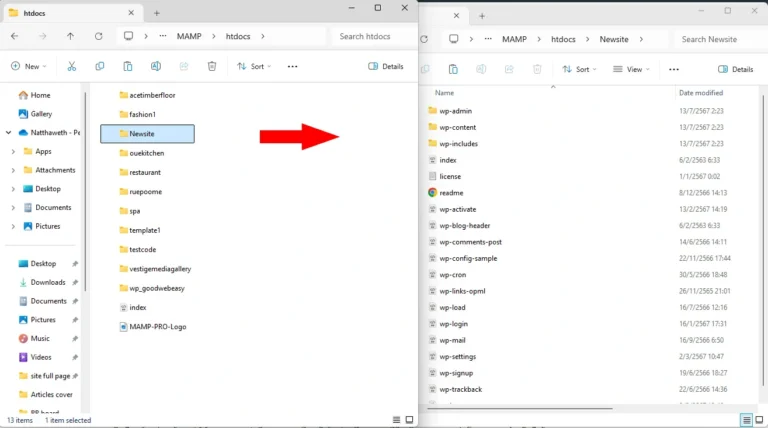The height and width of the screenshot is (428, 768).
Task: Select the wp-login file
Action: [x=448, y=324]
